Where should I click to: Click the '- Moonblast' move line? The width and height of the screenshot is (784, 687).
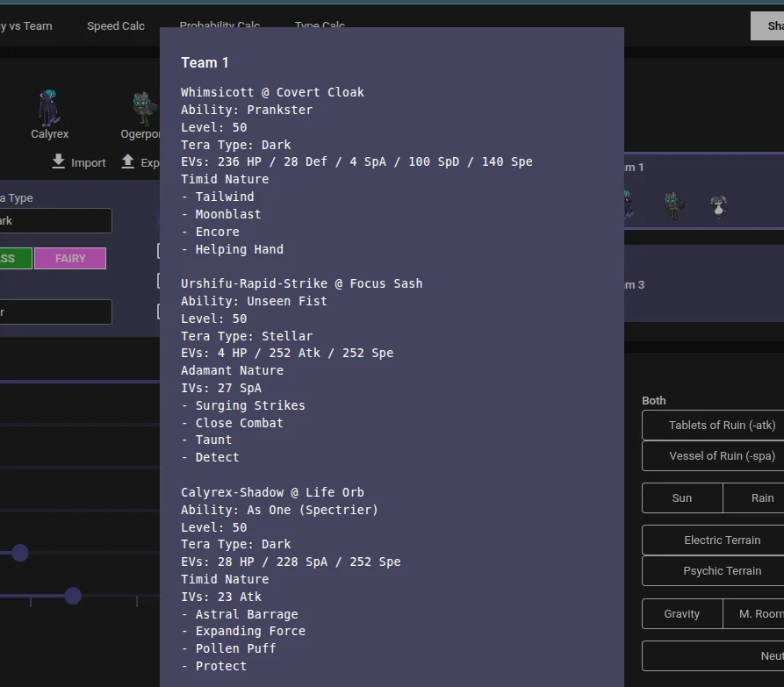(221, 214)
